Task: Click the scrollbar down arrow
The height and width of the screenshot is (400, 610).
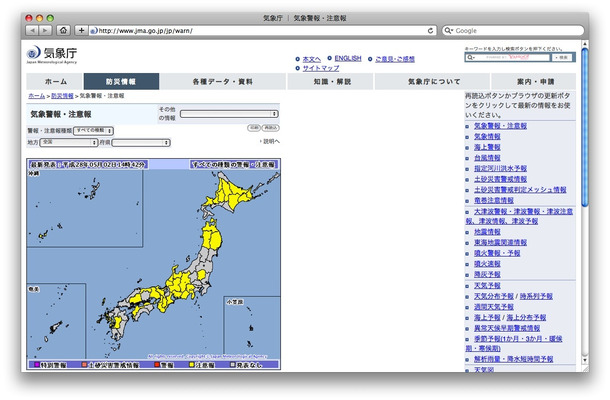Action: [x=584, y=360]
